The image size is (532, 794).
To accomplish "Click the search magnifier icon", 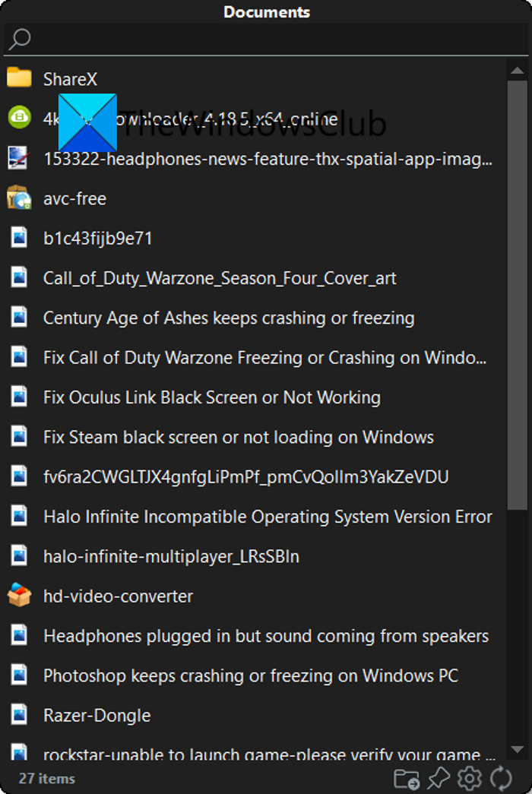I will click(x=20, y=39).
